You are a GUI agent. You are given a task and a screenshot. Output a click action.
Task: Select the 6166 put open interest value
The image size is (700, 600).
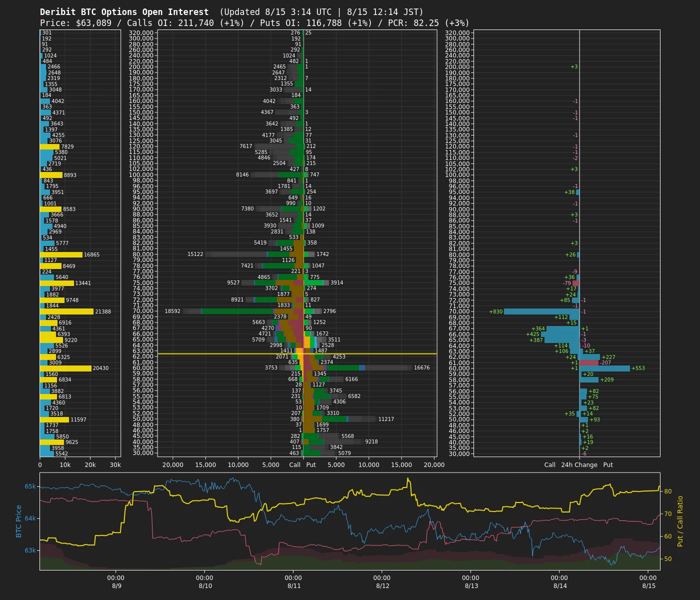click(x=351, y=379)
